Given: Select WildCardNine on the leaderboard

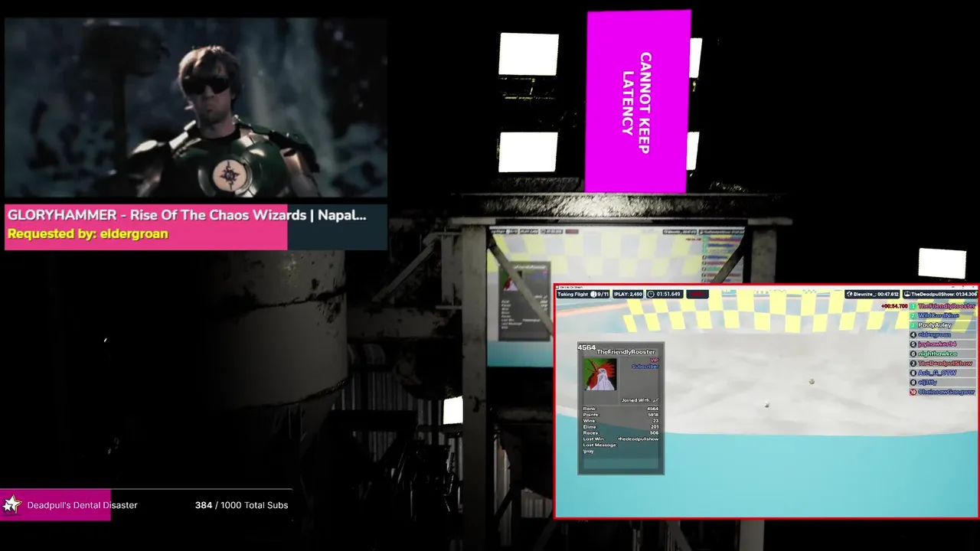Looking at the screenshot, I should (938, 315).
